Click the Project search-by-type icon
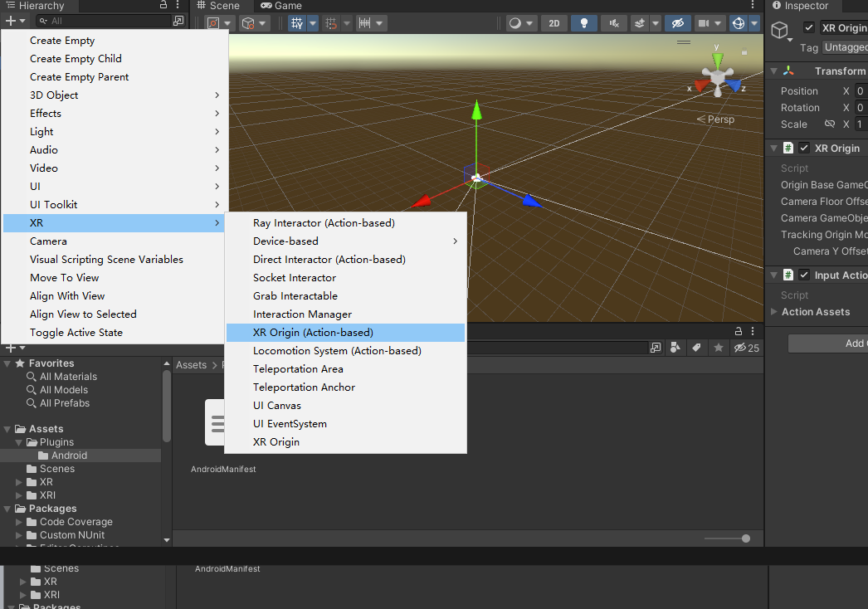Viewport: 868px width, 609px height. (675, 348)
